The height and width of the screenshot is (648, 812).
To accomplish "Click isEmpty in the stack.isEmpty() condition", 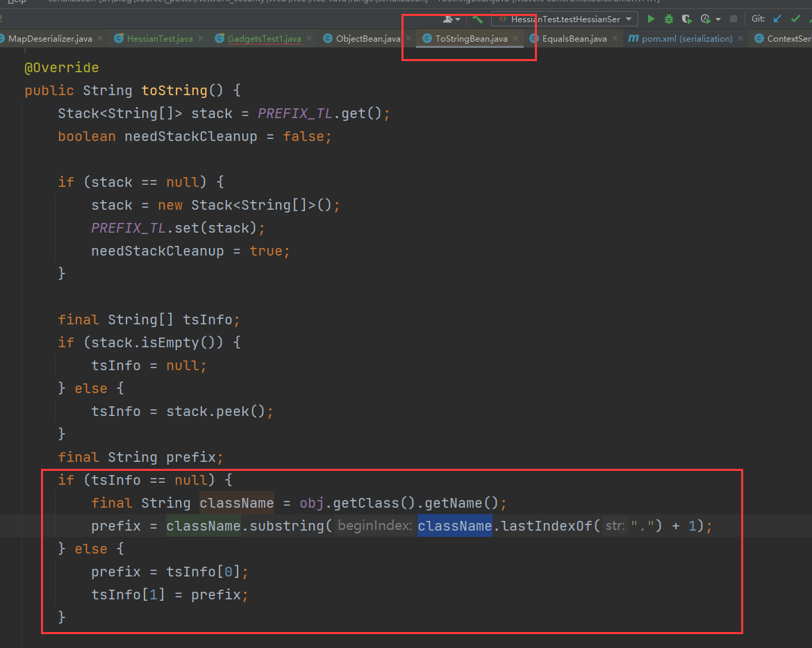I will click(170, 342).
